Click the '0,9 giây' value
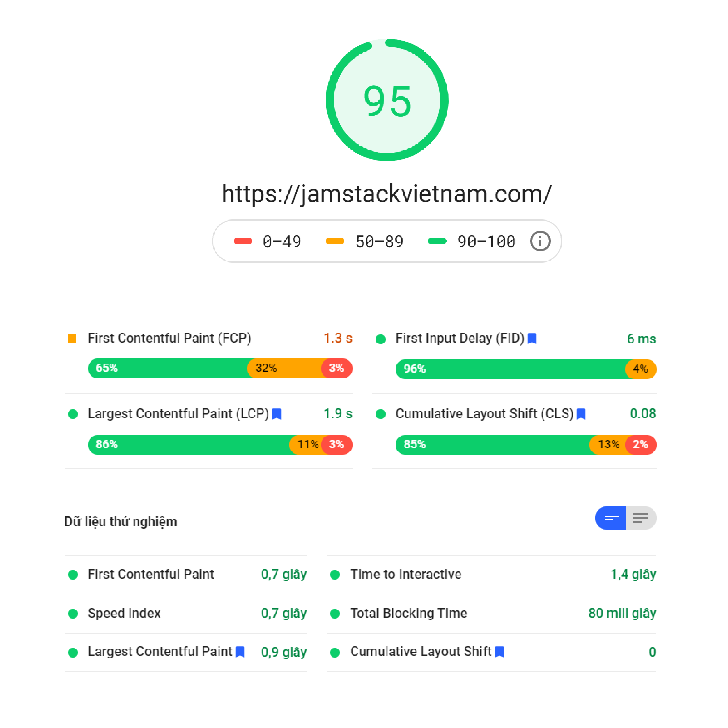 284,652
